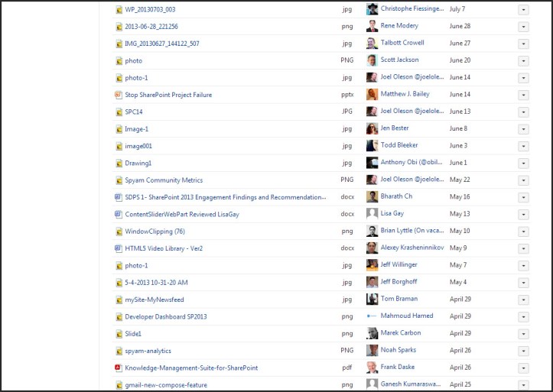This screenshot has width=553, height=392.
Task: Click the file icon next to WP_20130703_003
Action: (x=119, y=9)
